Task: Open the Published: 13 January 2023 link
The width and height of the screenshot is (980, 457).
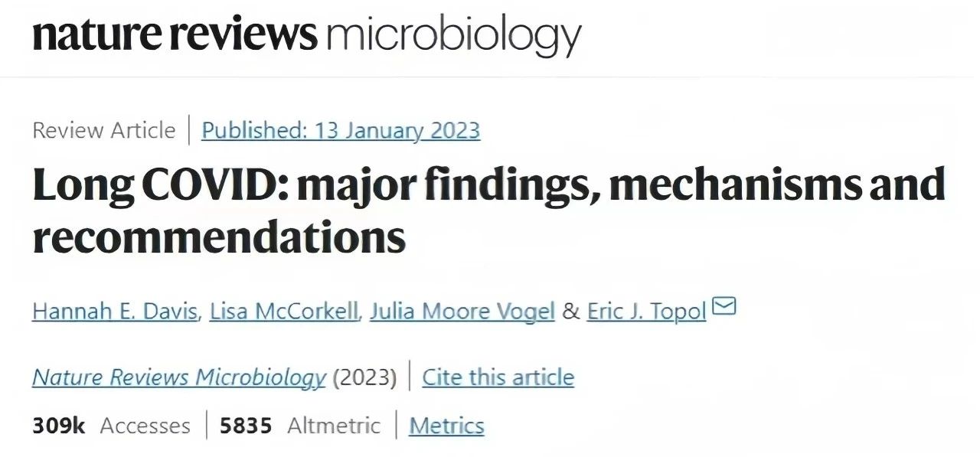Action: coord(341,130)
